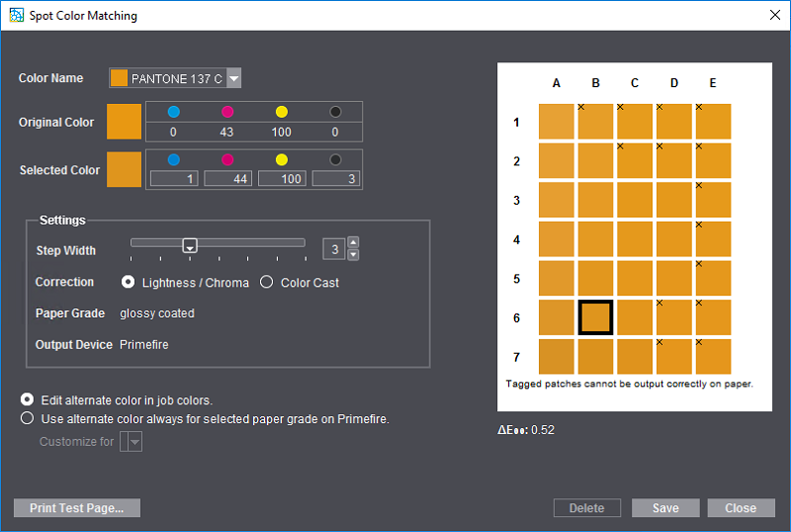This screenshot has height=532, width=791.
Task: Click the Selected Color magenta value field
Action: pyautogui.click(x=228, y=179)
